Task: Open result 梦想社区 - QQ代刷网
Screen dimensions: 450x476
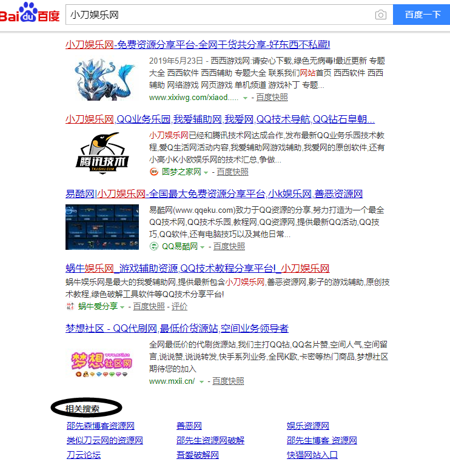Action: pyautogui.click(x=177, y=328)
